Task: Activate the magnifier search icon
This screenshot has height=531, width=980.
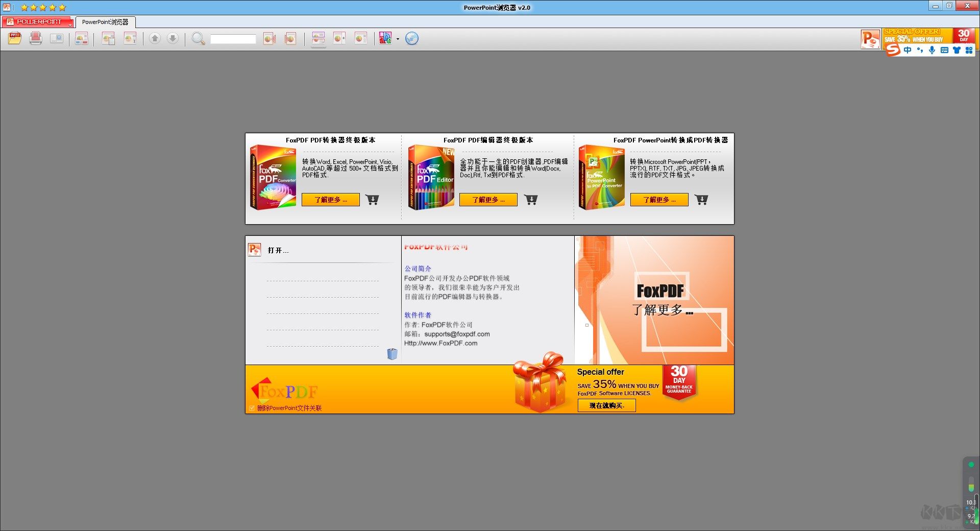Action: coord(198,38)
